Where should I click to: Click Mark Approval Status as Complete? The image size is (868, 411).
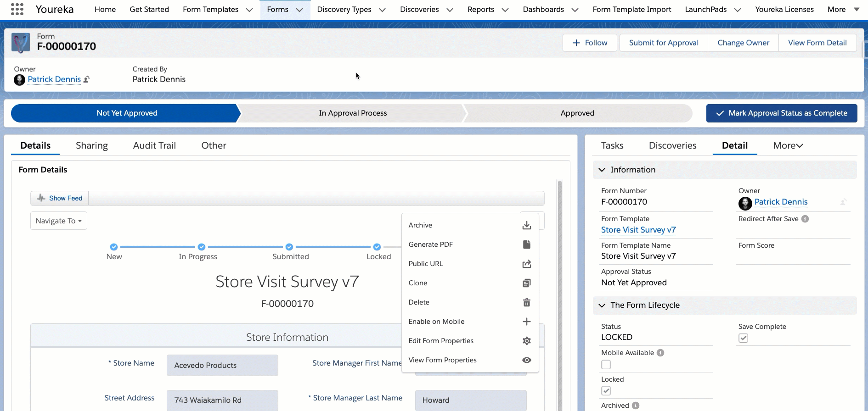pyautogui.click(x=782, y=113)
